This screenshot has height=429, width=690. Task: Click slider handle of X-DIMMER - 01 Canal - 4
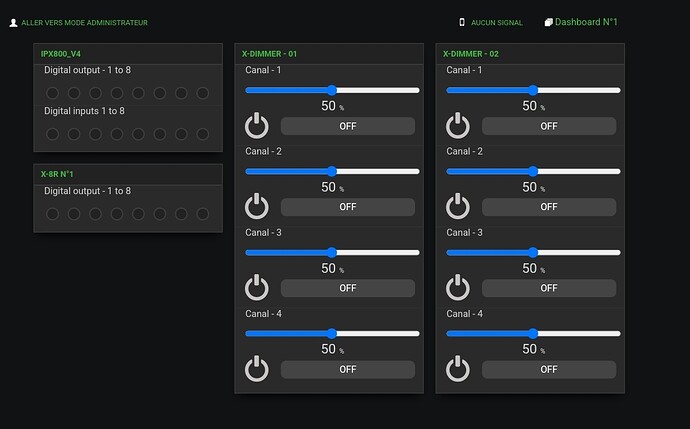pos(332,334)
